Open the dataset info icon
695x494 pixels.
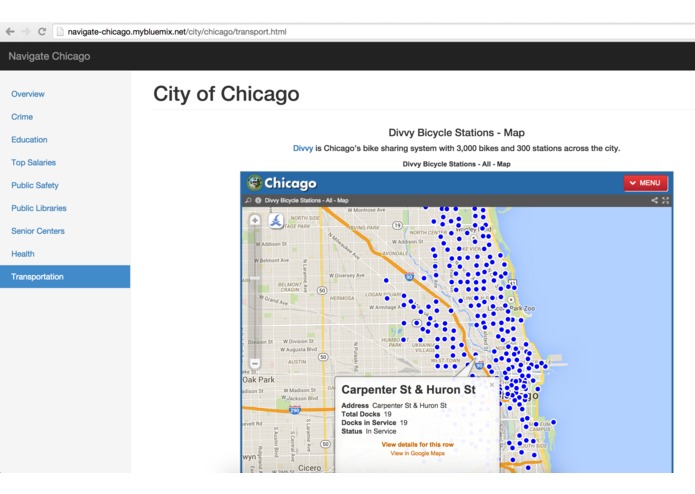tap(258, 200)
